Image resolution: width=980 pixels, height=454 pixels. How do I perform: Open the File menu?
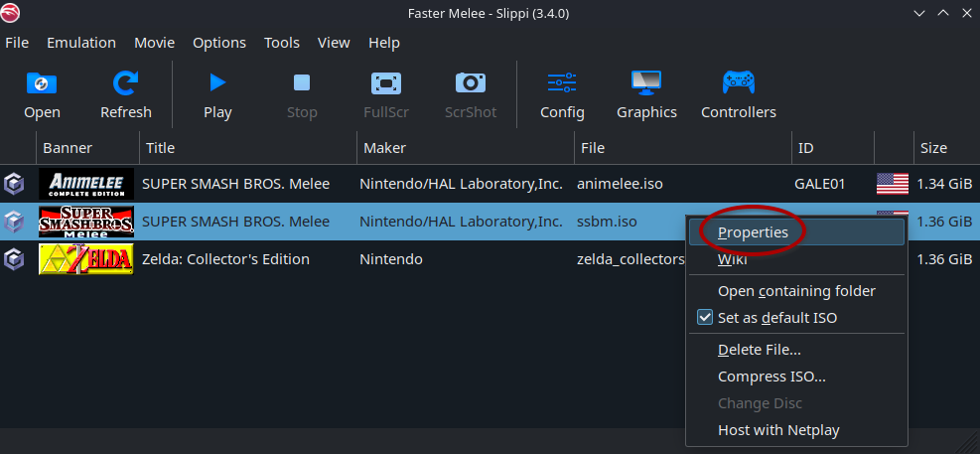coord(17,43)
